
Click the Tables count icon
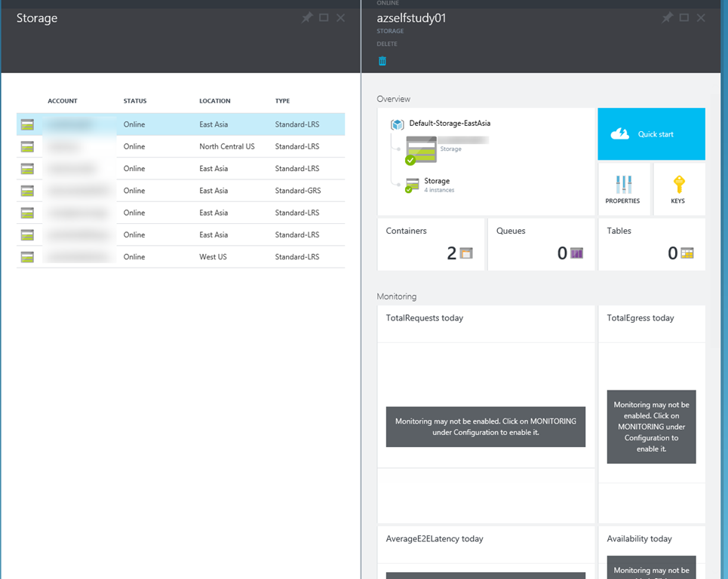point(687,253)
